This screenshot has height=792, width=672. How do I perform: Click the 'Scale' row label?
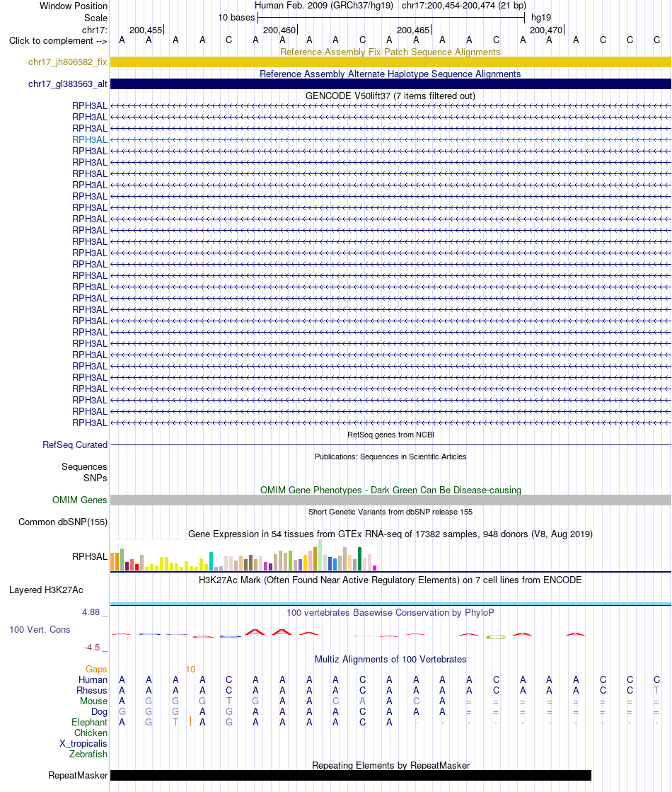[95, 18]
